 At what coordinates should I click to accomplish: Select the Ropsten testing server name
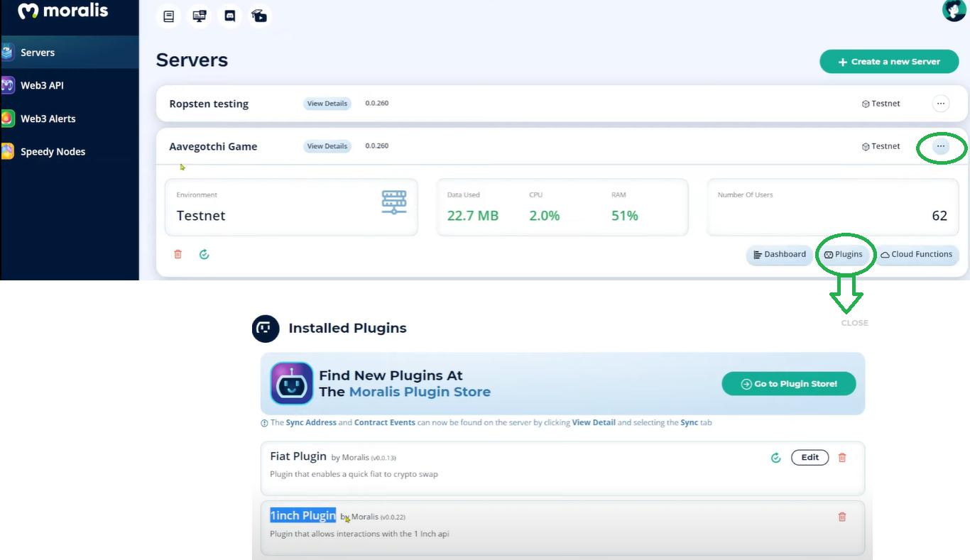click(x=209, y=104)
